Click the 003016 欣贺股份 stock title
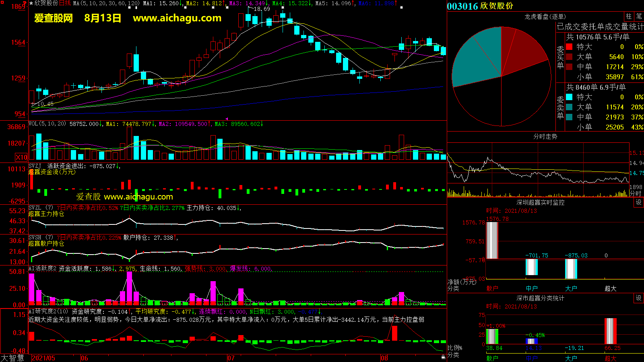644x362 pixels. point(480,6)
